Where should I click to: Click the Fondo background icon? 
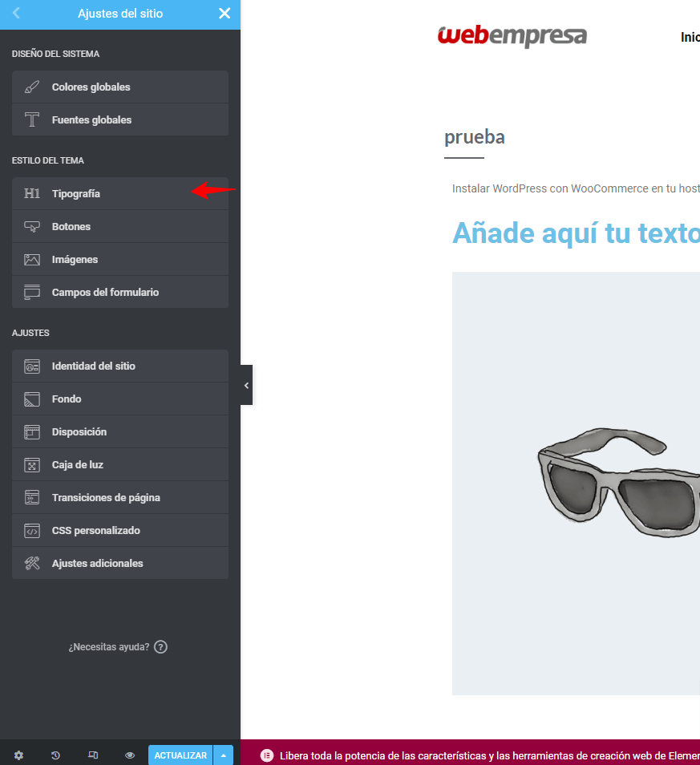(32, 399)
